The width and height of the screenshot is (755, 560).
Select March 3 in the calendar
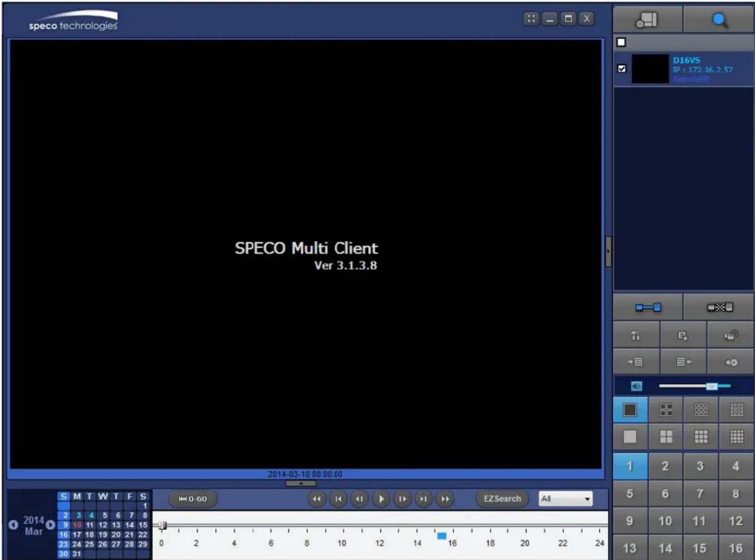[78, 515]
